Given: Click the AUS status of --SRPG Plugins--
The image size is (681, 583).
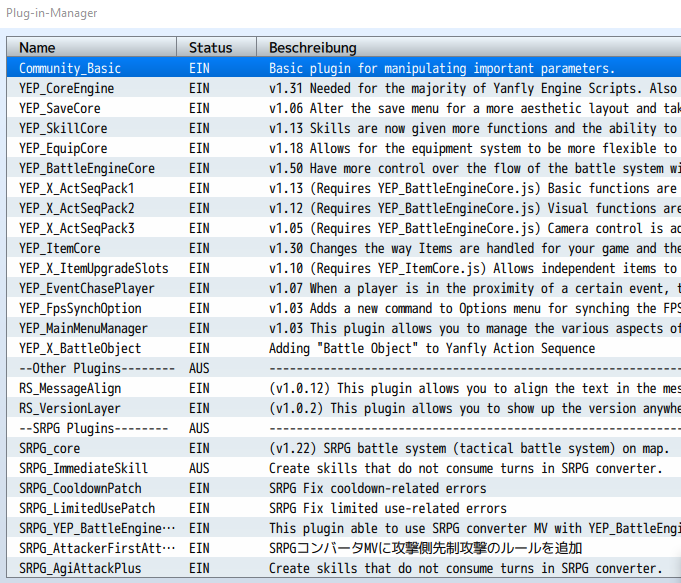Looking at the screenshot, I should coord(199,428).
